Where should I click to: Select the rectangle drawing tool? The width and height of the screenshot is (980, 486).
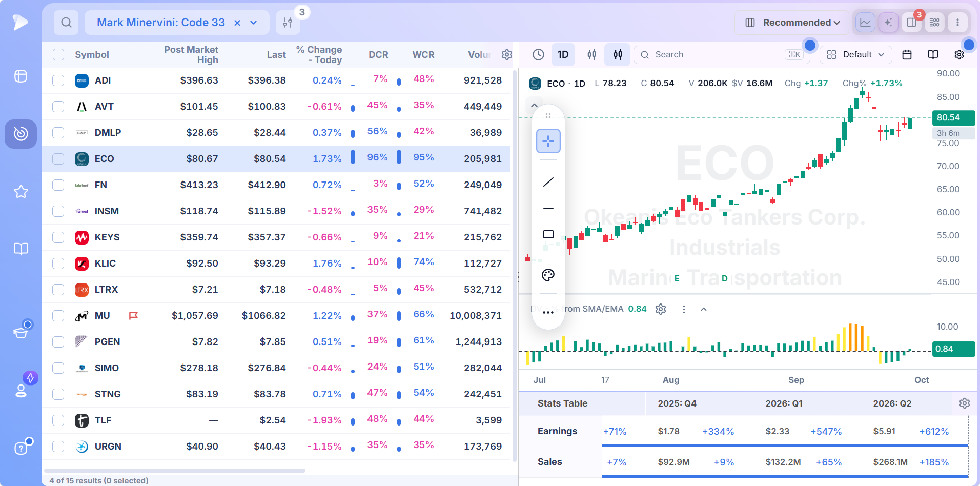(548, 234)
